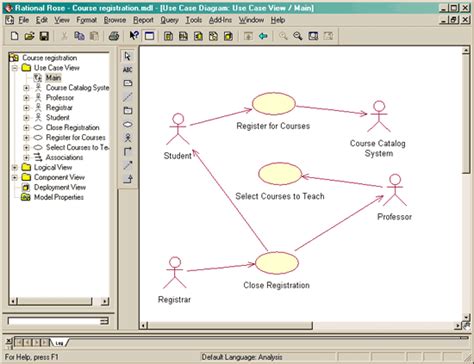The width and height of the screenshot is (474, 364).
Task: Open the File menu
Action: (x=23, y=20)
